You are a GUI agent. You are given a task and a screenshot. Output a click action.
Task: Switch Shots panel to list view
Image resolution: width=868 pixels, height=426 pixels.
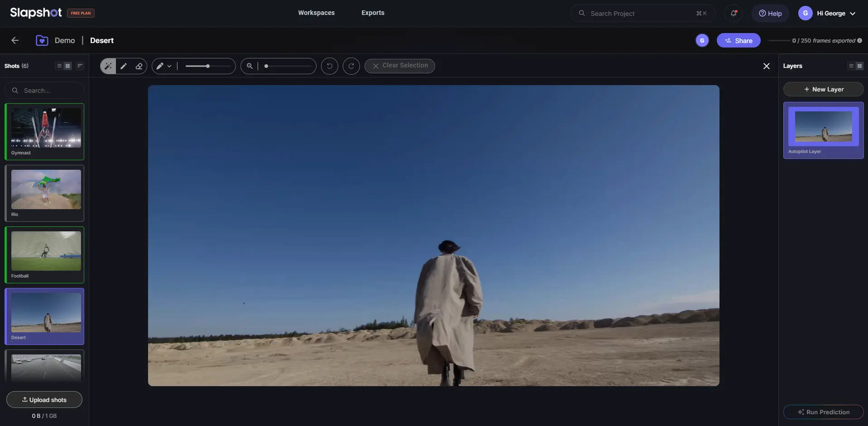point(59,66)
